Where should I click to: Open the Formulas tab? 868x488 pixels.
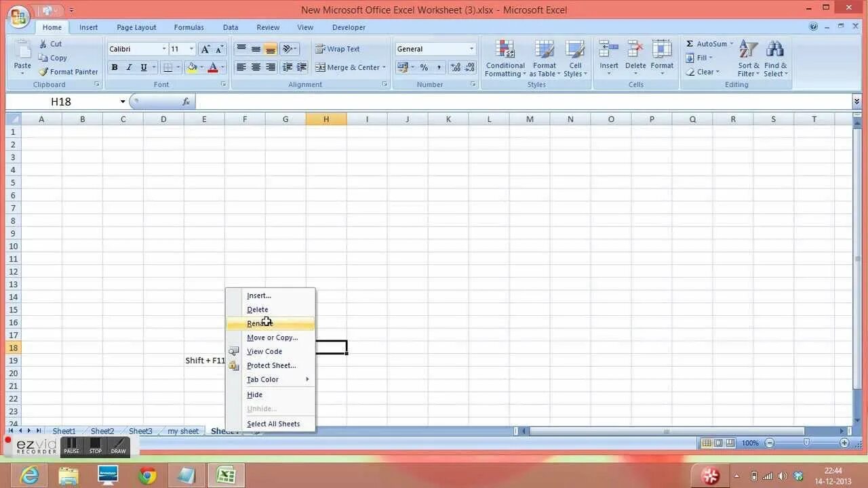point(189,28)
